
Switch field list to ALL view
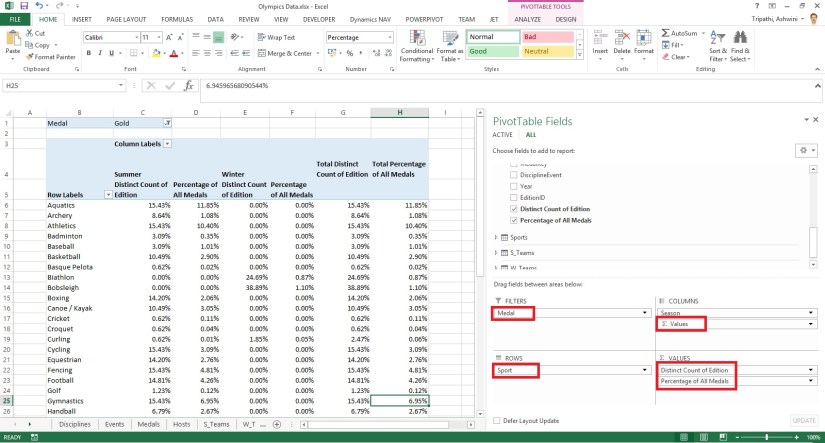531,135
